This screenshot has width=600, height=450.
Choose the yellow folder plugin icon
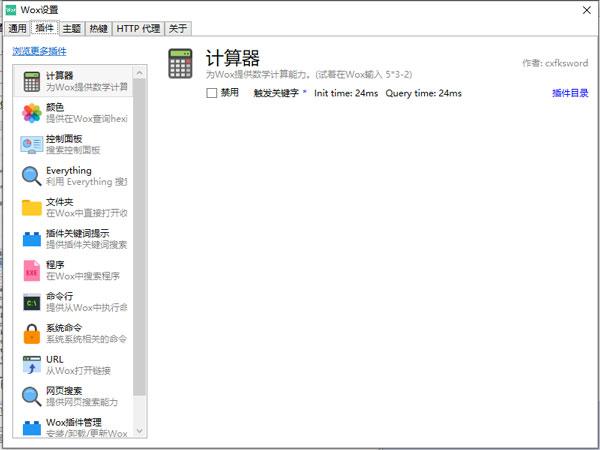coord(32,208)
